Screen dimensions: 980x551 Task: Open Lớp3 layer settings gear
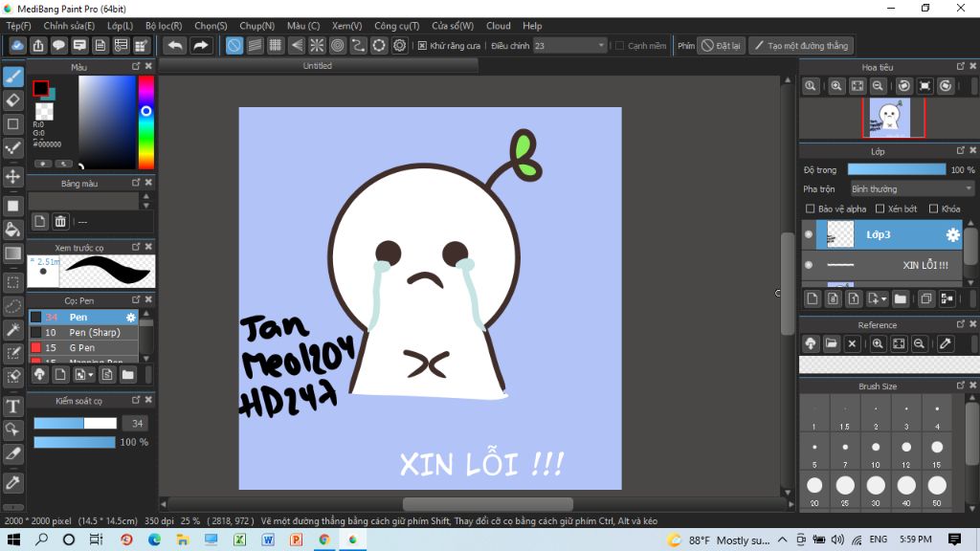(x=952, y=234)
